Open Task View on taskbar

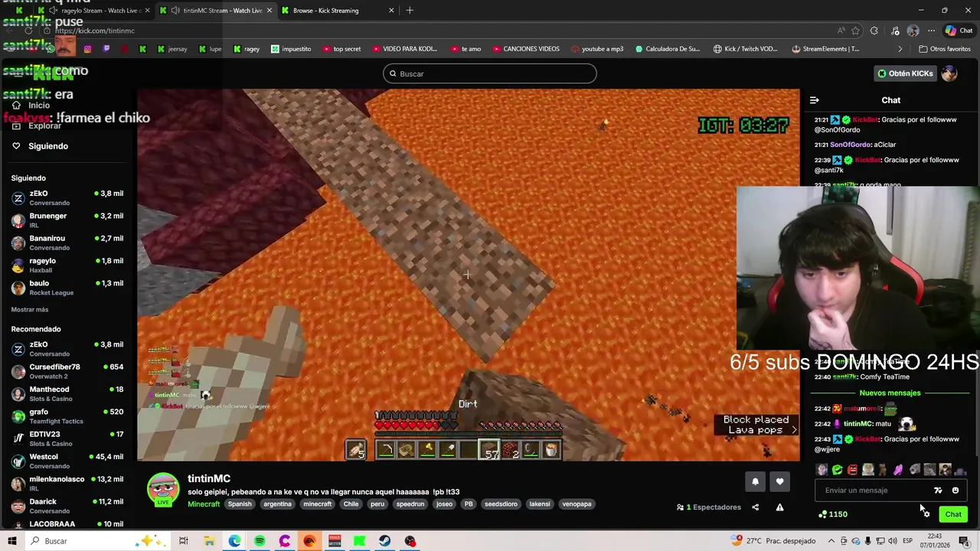184,541
